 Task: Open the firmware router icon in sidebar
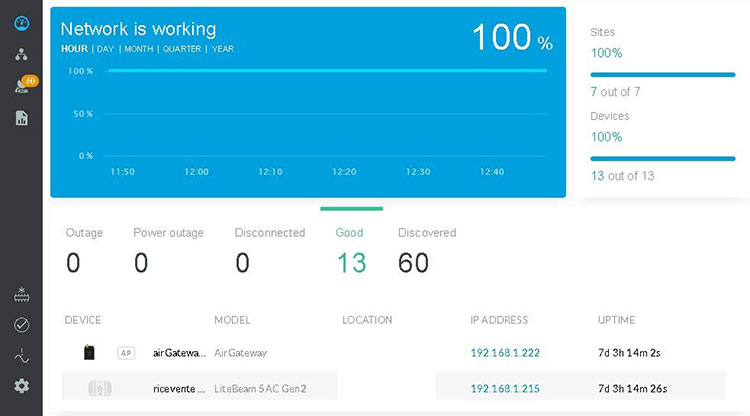(x=22, y=295)
